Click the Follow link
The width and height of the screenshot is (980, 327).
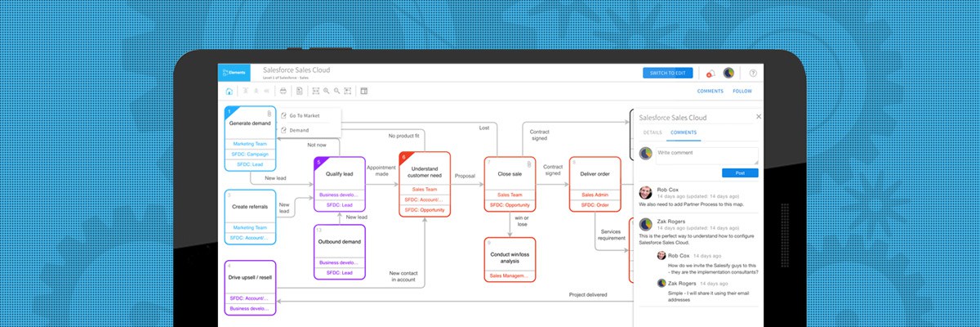(742, 92)
